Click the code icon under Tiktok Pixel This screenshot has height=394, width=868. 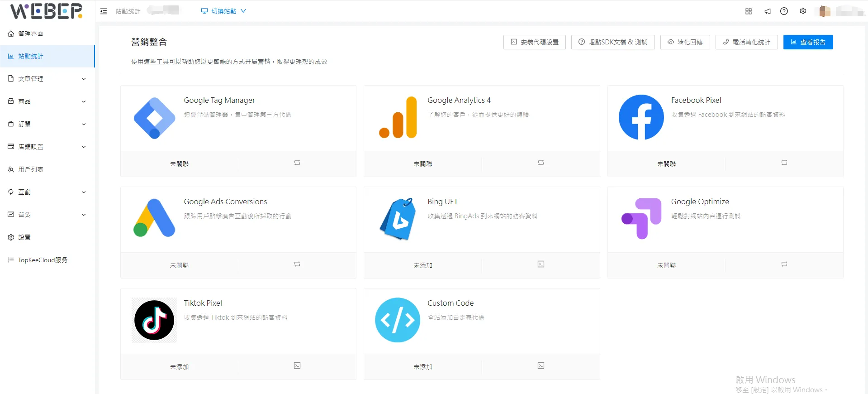coord(297,365)
